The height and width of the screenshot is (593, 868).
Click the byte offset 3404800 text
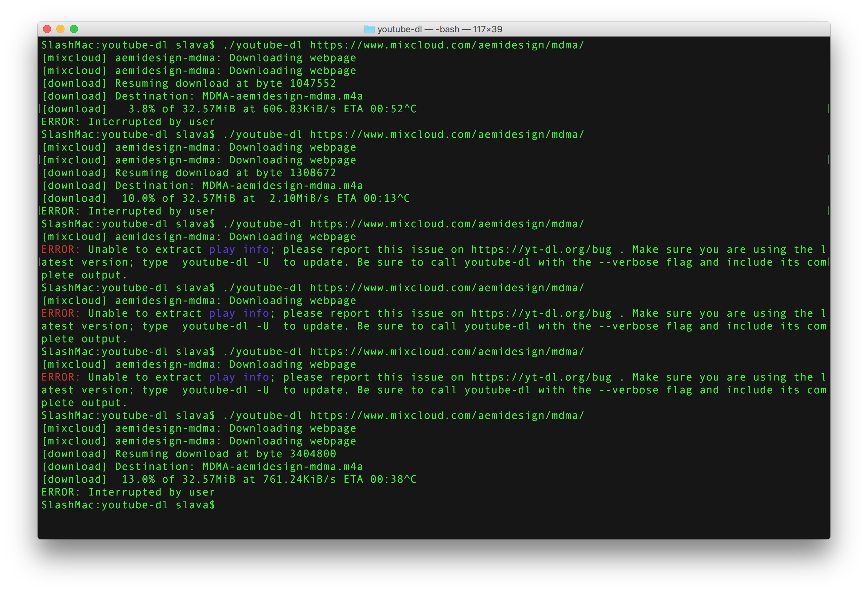pyautogui.click(x=313, y=453)
